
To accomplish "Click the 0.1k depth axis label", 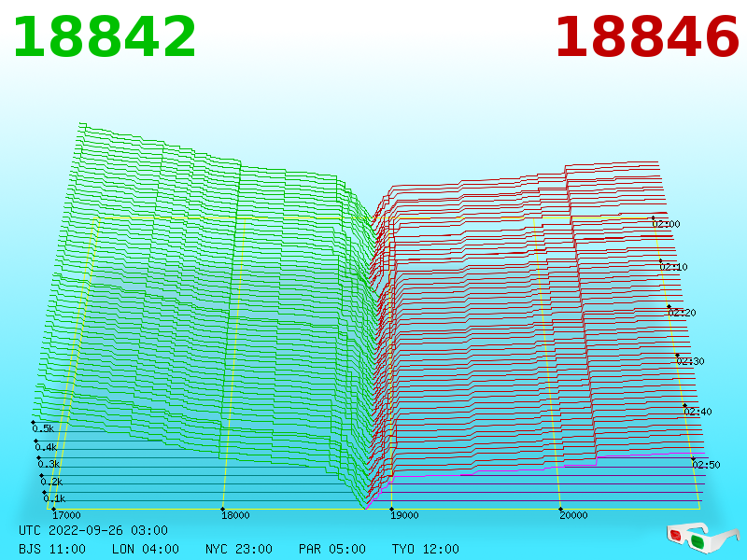I will click(x=54, y=499).
